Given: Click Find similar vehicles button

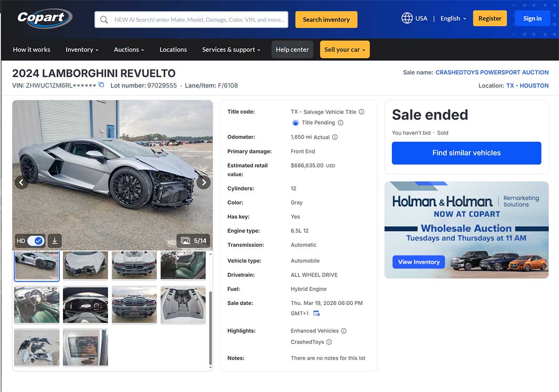Looking at the screenshot, I should click(x=466, y=153).
